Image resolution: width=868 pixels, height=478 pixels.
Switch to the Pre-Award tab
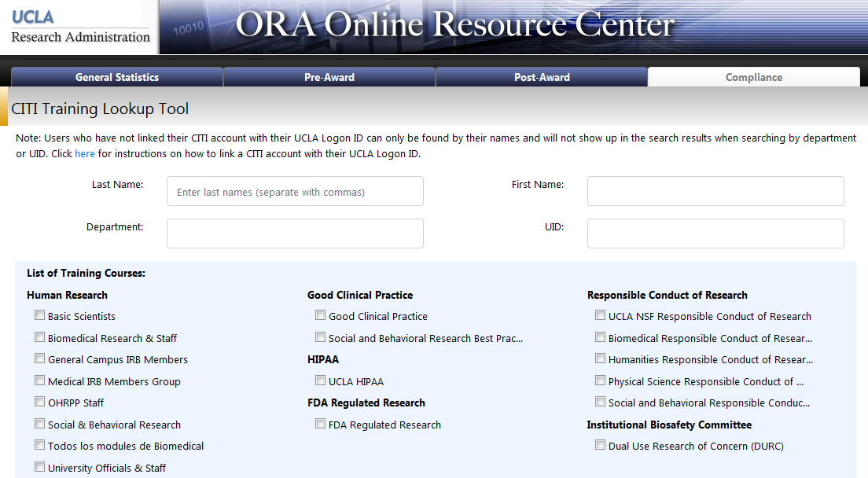[329, 77]
